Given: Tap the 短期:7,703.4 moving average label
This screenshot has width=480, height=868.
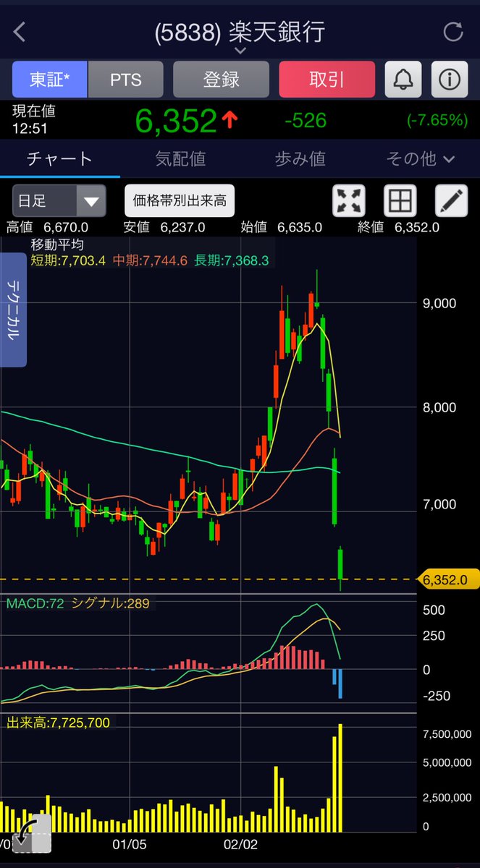Looking at the screenshot, I should (x=69, y=260).
